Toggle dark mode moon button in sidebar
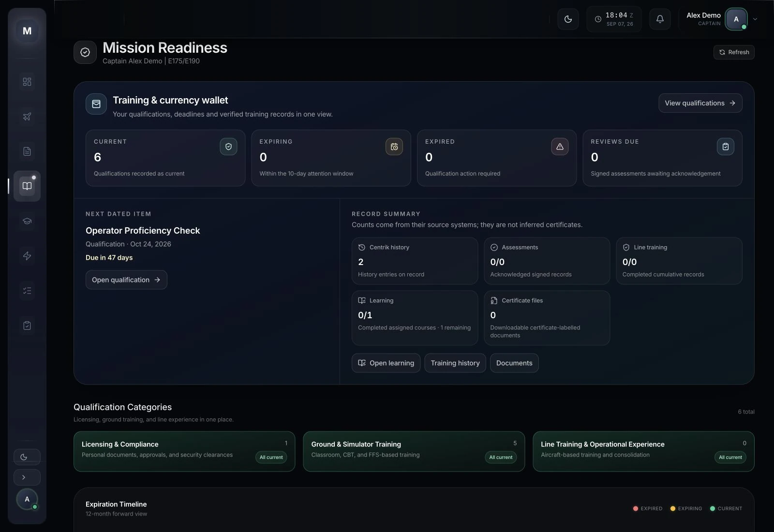Viewport: 774px width, 532px height. pyautogui.click(x=27, y=457)
